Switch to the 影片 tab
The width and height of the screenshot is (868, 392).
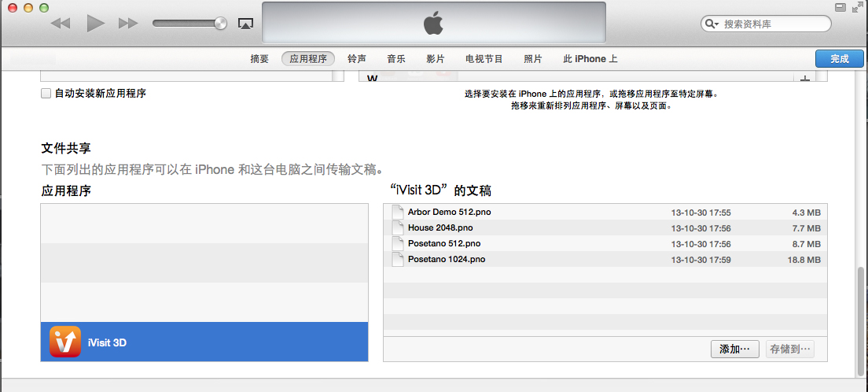[x=436, y=59]
